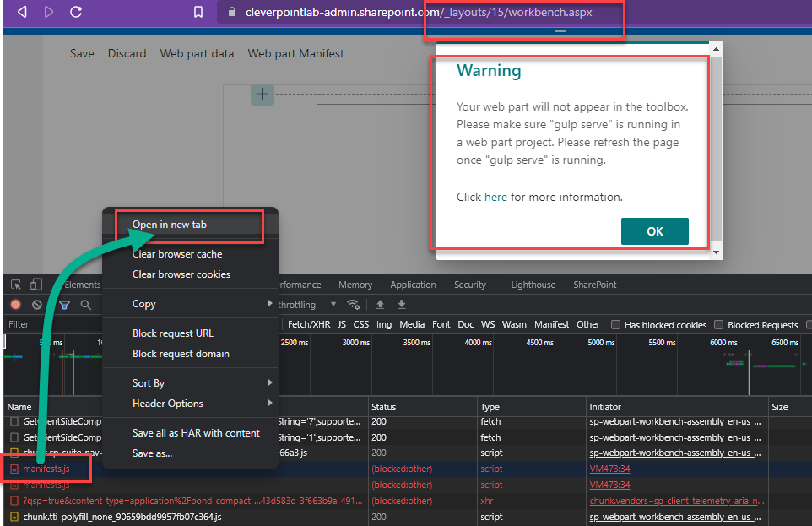
Task: Toggle the Fetch/XHR request filter
Action: 311,324
